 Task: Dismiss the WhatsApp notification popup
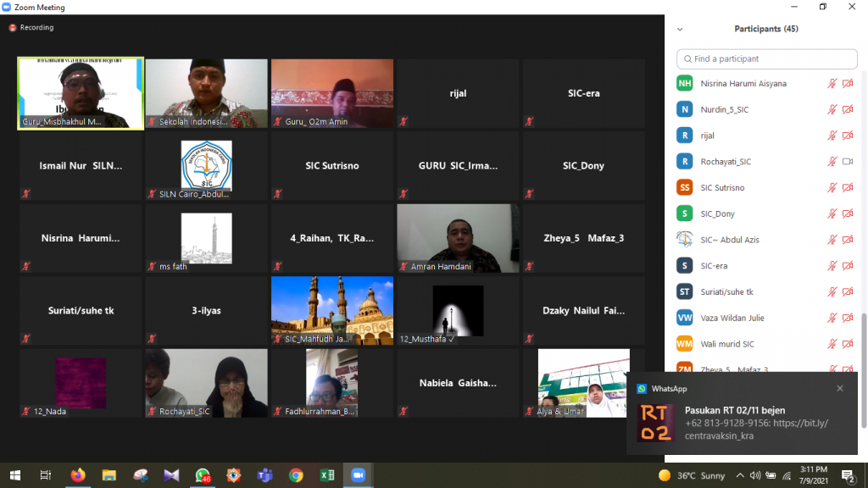(x=840, y=389)
